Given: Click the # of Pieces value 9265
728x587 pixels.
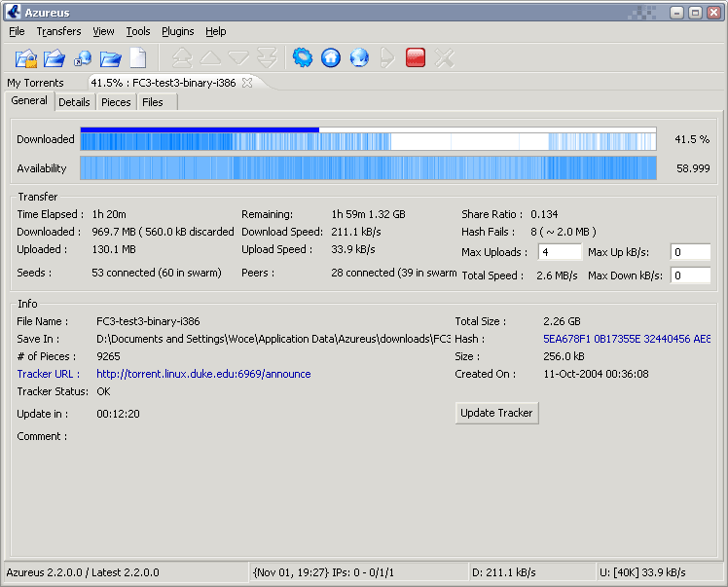Looking at the screenshot, I should [x=108, y=356].
